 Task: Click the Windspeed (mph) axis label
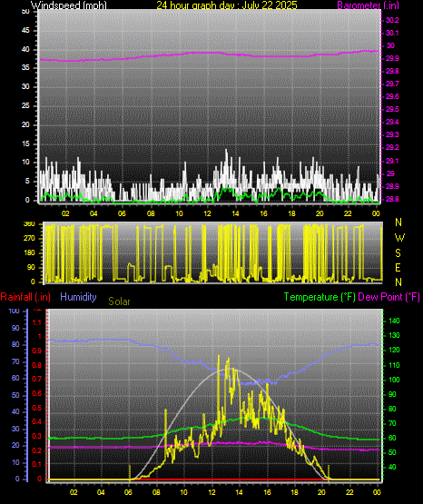69,5
